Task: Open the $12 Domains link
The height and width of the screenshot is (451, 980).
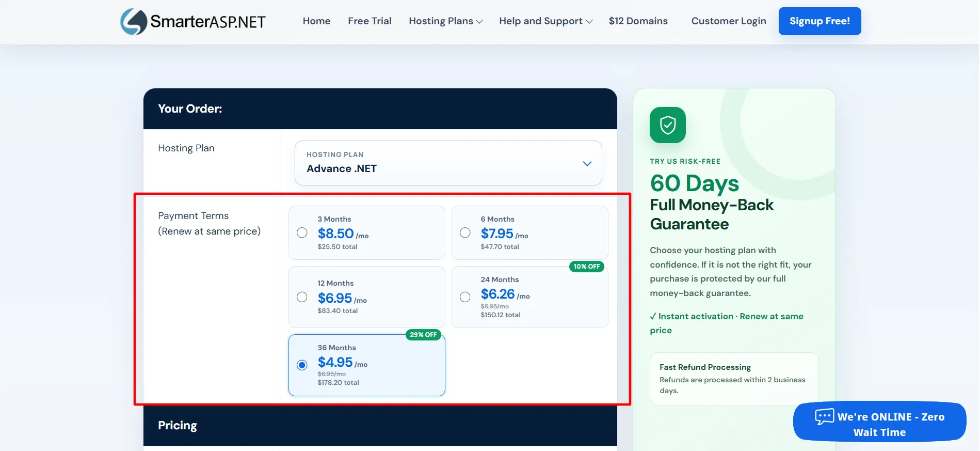Action: [638, 21]
